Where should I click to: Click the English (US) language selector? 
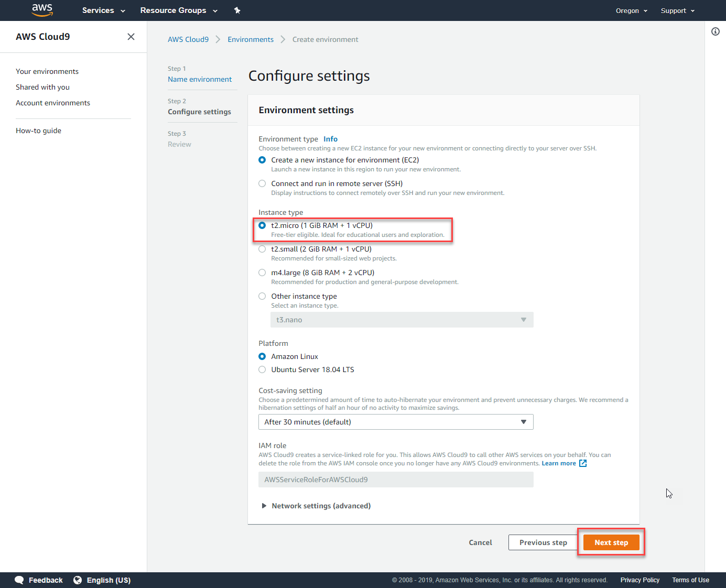coord(109,580)
